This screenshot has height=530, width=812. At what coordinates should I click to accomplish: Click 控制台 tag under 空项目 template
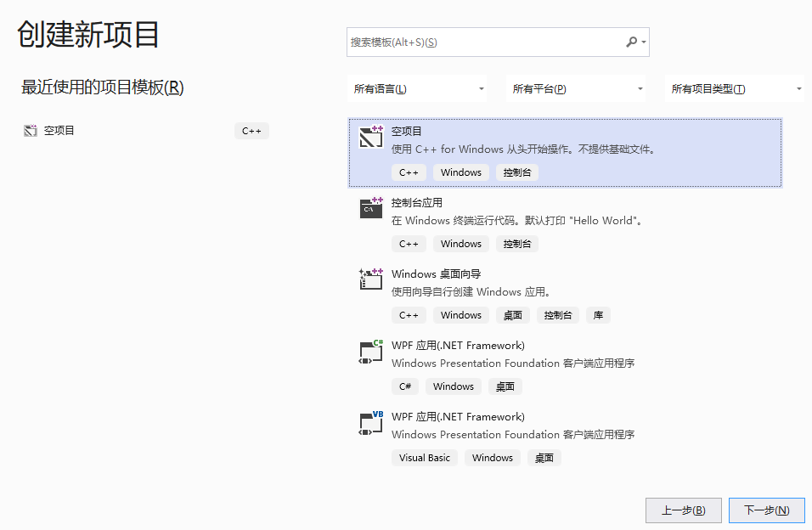coord(516,172)
